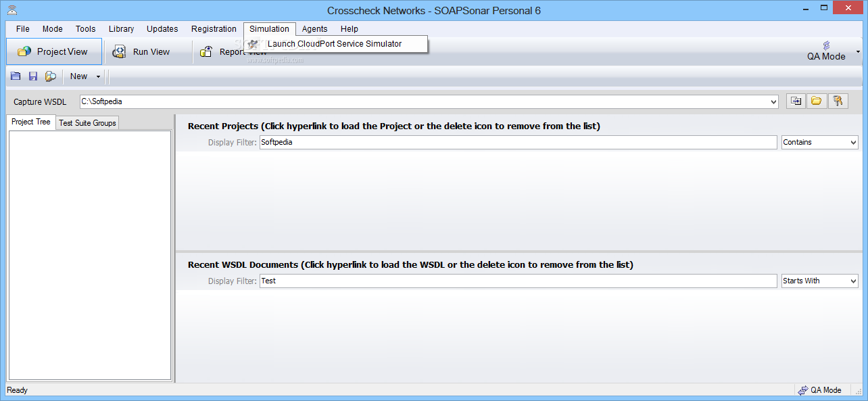The height and width of the screenshot is (401, 868).
Task: Close the open Simulation menu
Action: coord(269,29)
